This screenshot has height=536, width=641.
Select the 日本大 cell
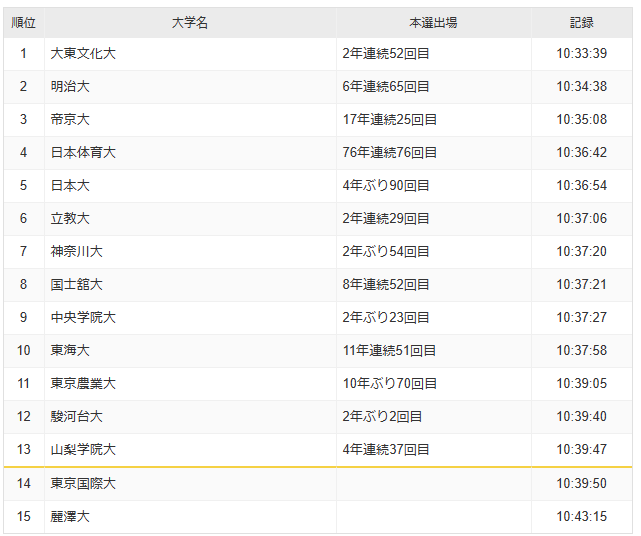click(190, 186)
